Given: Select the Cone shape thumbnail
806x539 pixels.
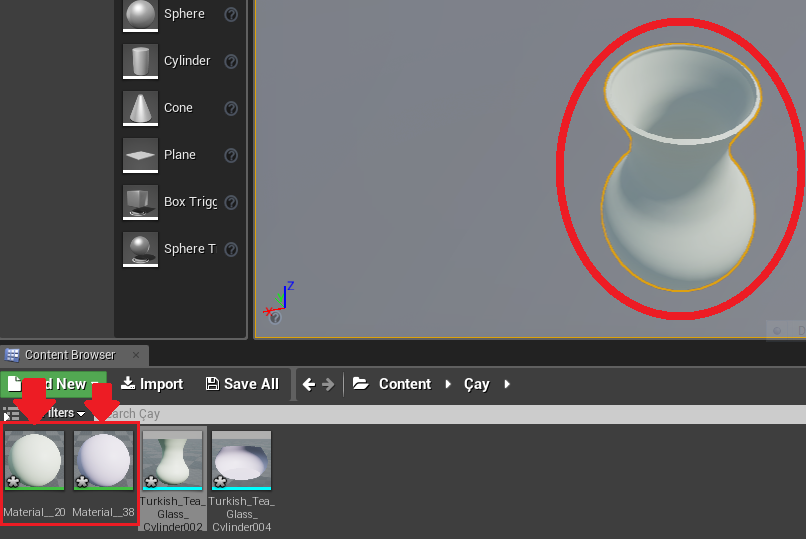Looking at the screenshot, I should 140,108.
